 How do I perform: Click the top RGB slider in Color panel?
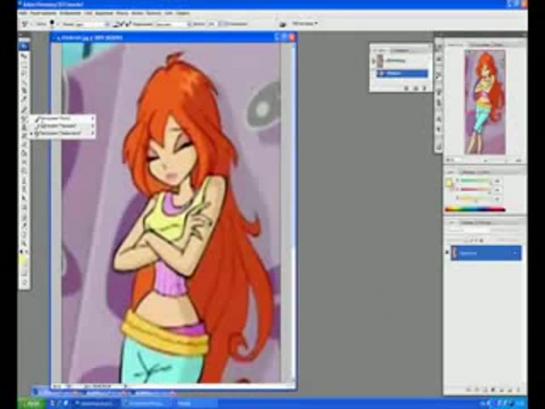tap(475, 181)
